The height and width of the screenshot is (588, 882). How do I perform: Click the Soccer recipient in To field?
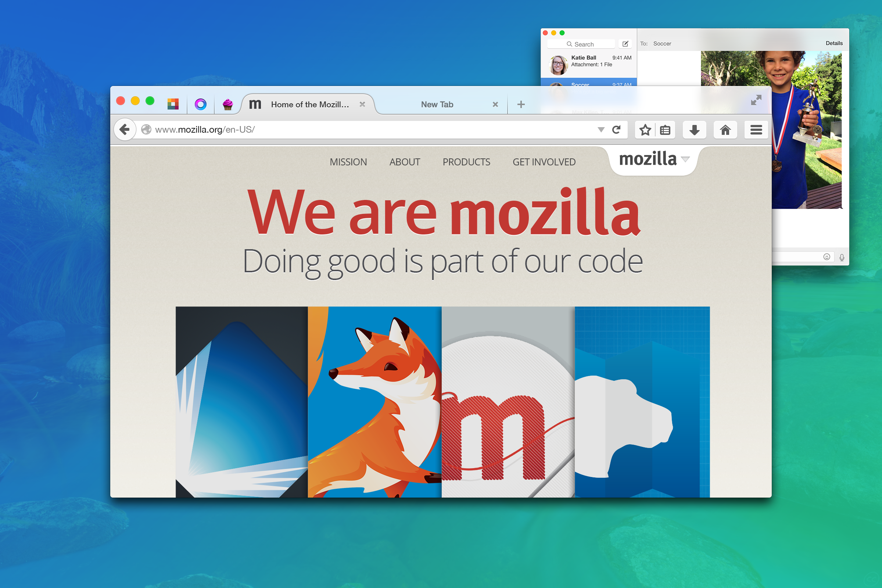tap(662, 43)
